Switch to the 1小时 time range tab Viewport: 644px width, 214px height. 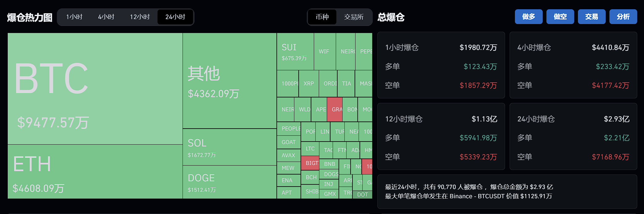[74, 17]
